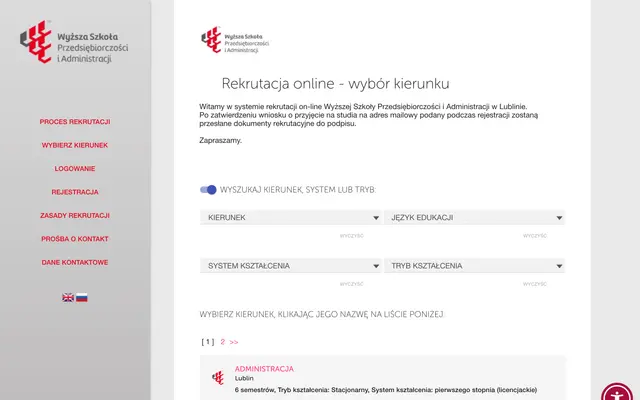
Task: Click current page indicator [ 1 ]
Action: pos(208,342)
